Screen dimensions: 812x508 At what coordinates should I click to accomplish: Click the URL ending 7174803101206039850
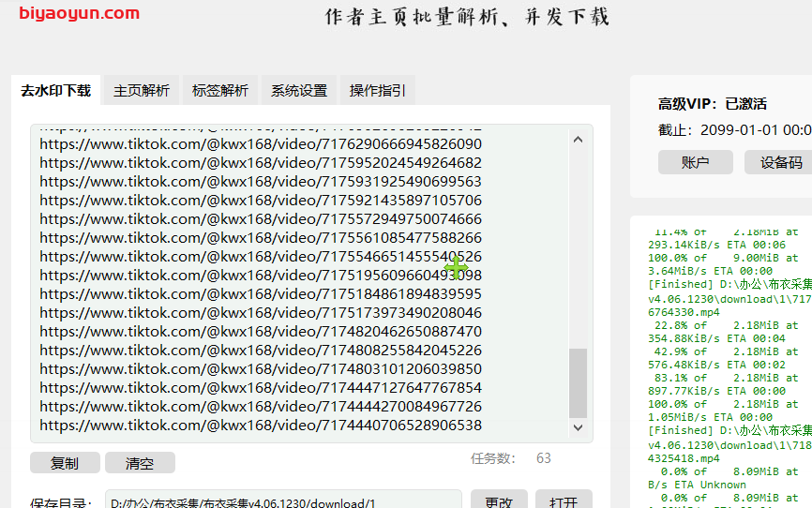click(261, 369)
